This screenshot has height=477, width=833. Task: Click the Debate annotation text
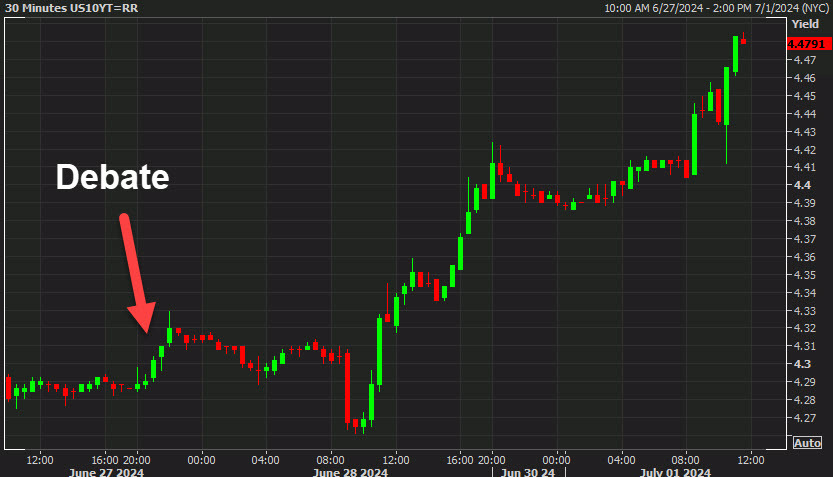[x=113, y=176]
